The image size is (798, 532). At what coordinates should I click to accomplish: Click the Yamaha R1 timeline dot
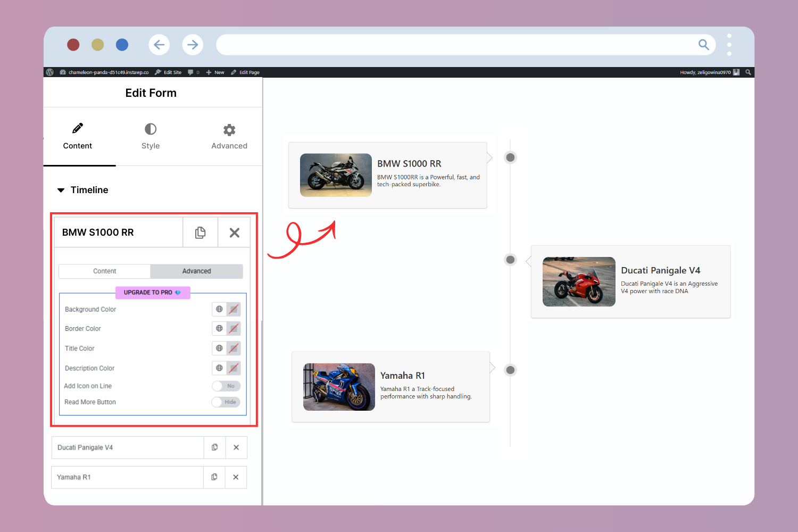tap(510, 370)
